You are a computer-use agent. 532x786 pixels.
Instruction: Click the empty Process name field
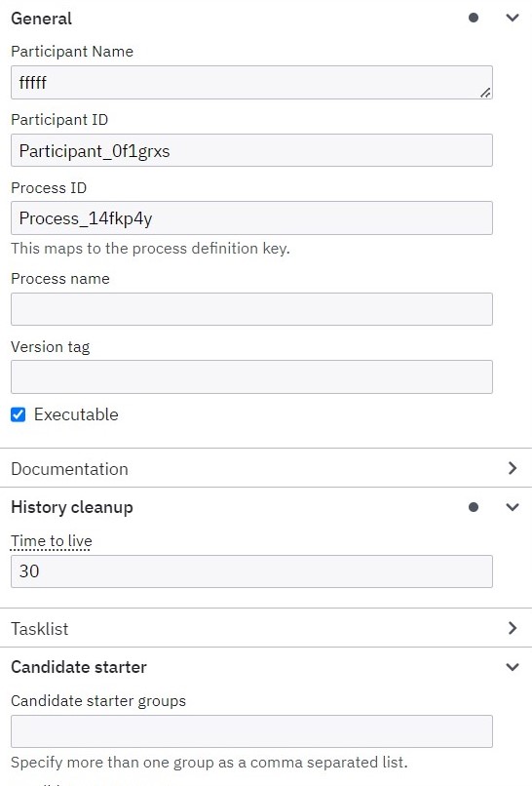point(251,309)
